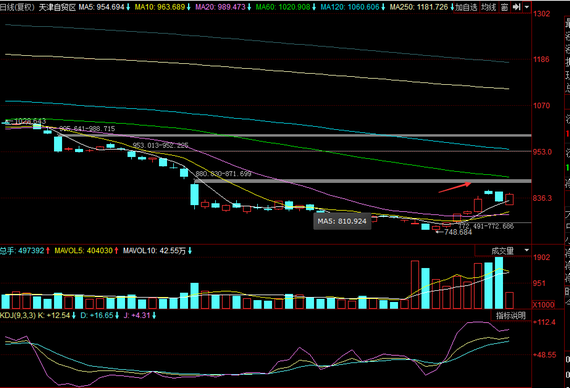This screenshot has height=388, width=570.
Task: Click the MA5 down-arrow indicator icon
Action: point(128,7)
